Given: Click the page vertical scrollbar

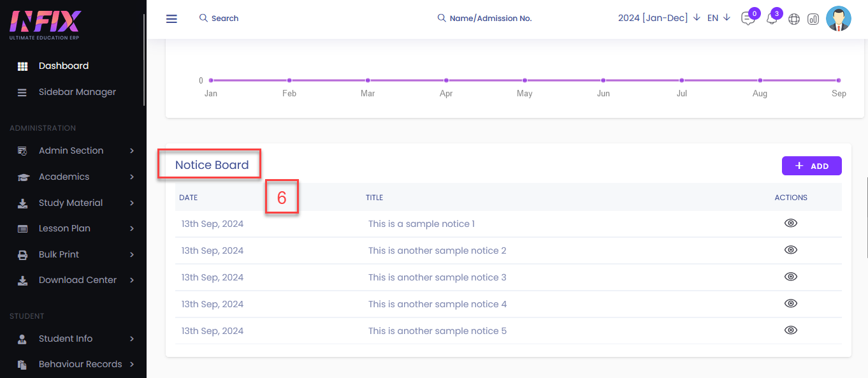Looking at the screenshot, I should (x=866, y=217).
